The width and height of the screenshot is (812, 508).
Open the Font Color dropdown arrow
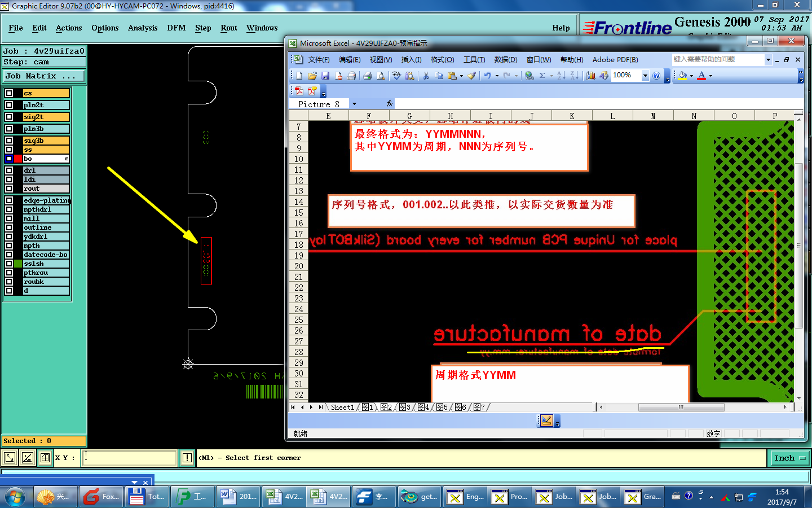(710, 76)
